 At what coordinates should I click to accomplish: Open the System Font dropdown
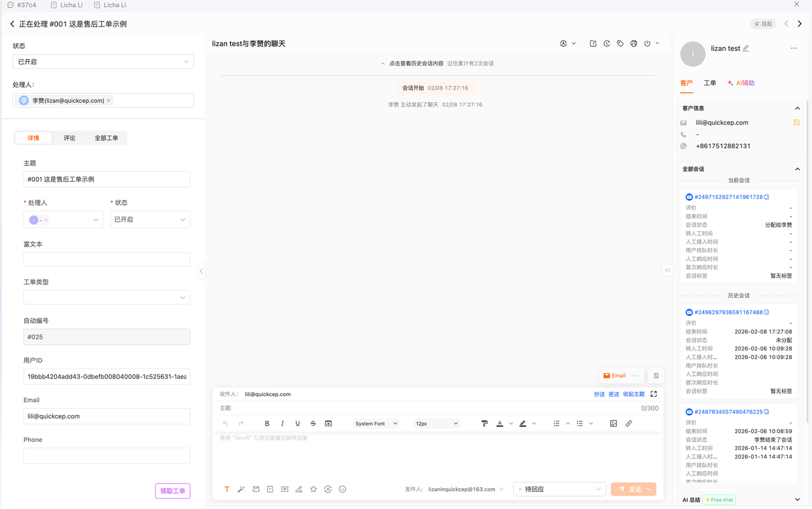[x=376, y=423]
